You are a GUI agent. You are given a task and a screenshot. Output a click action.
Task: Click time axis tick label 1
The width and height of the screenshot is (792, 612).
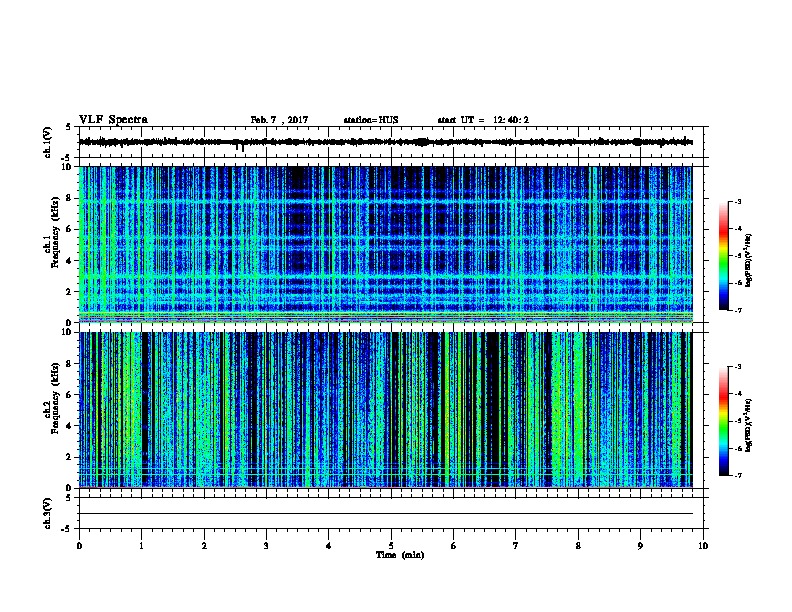coord(141,546)
